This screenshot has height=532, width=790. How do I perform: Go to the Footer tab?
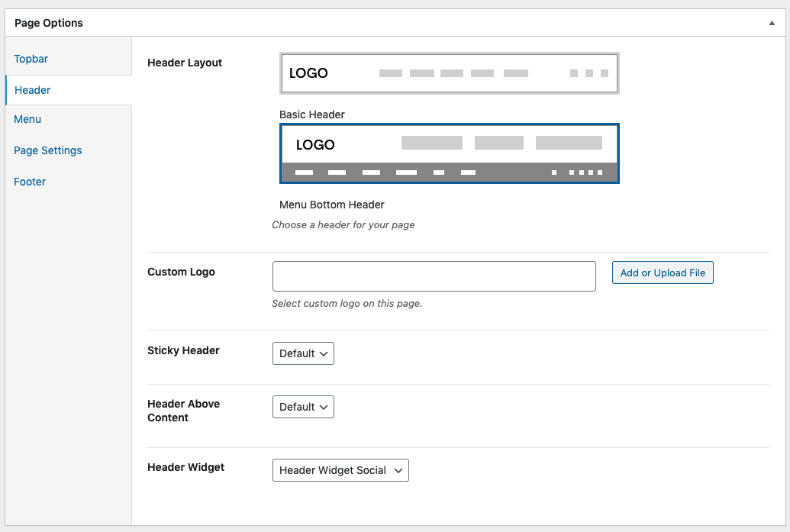pyautogui.click(x=30, y=182)
